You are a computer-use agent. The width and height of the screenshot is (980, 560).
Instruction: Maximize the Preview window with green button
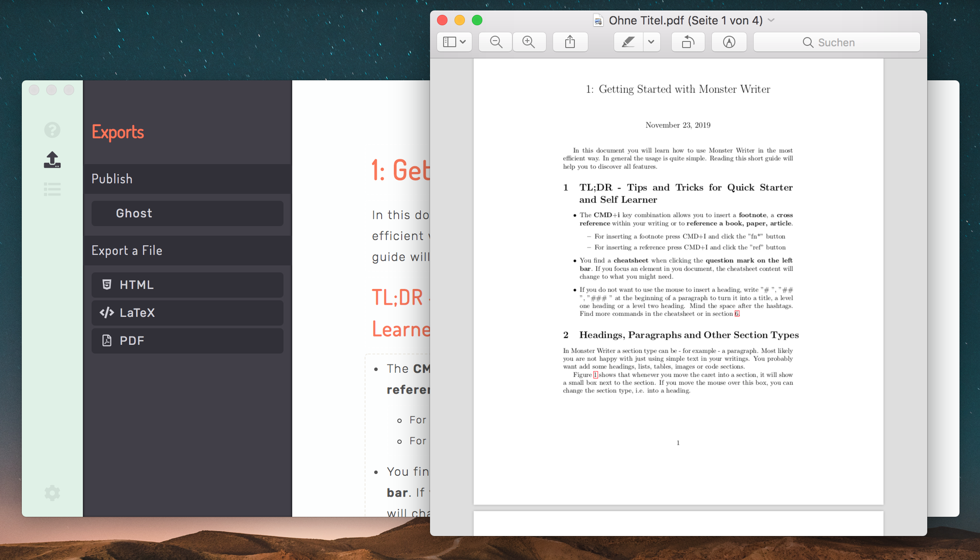(x=477, y=20)
